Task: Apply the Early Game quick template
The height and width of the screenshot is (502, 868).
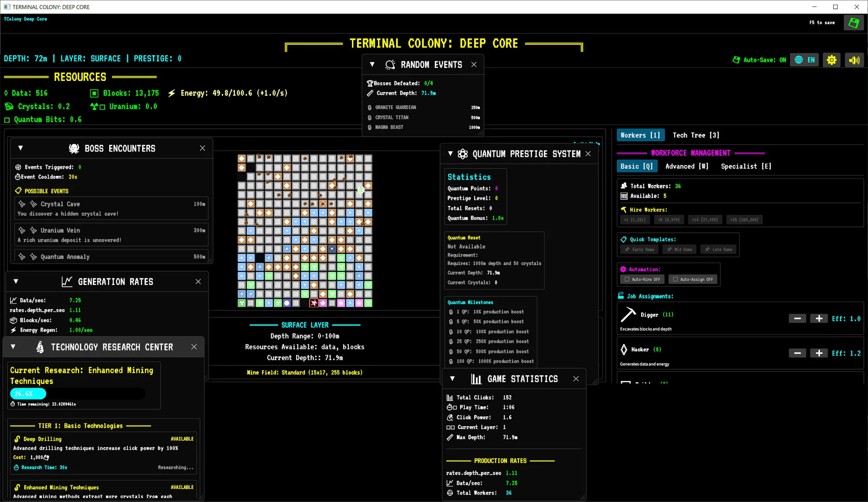Action: 639,250
